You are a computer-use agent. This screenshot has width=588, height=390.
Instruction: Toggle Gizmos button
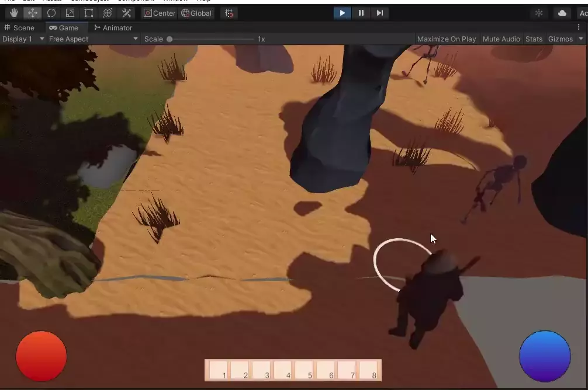coord(561,39)
